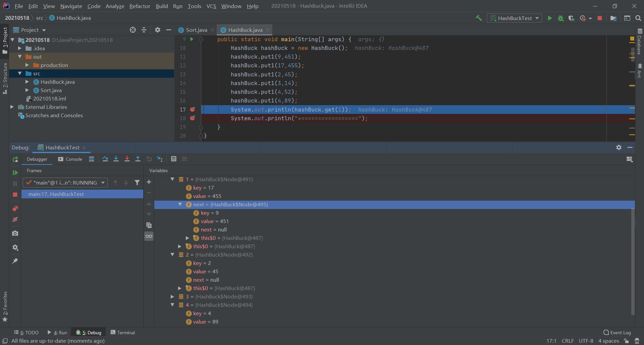Select main:17, HashBuckTest frame
Viewport: 644px width, 345px height.
click(x=82, y=194)
